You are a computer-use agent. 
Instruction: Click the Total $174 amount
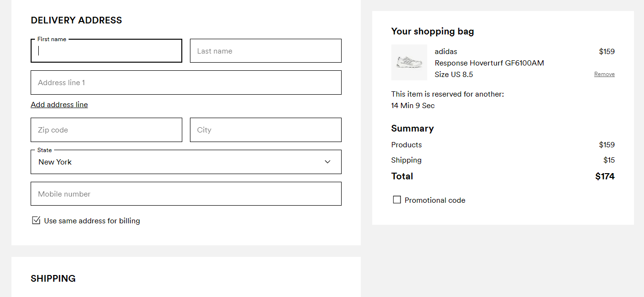[605, 176]
